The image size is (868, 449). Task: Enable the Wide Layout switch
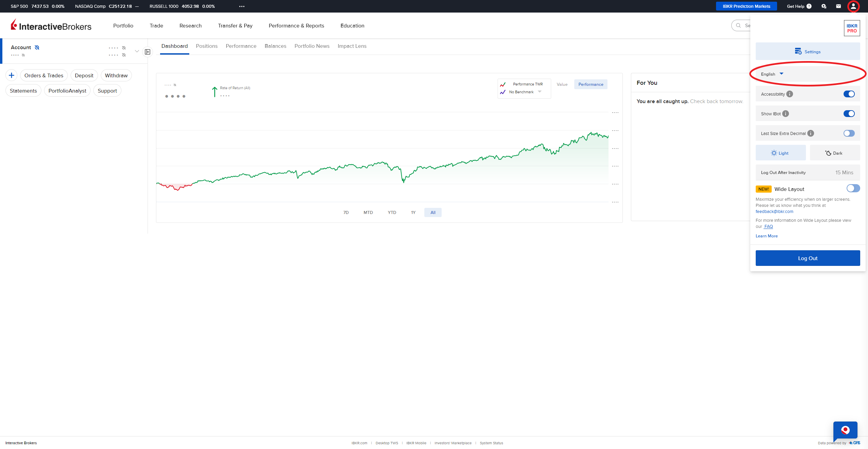click(853, 188)
